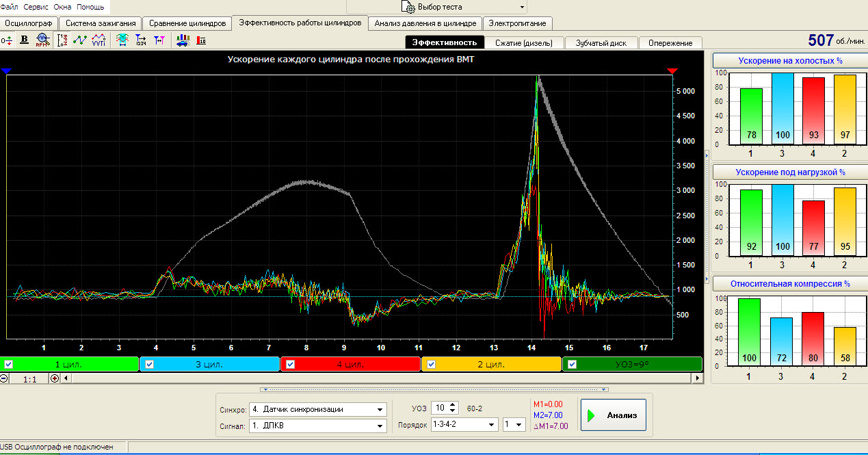Zoom out with the minus circle icon
Screen dimensions: 868x455
pyautogui.click(x=4, y=378)
